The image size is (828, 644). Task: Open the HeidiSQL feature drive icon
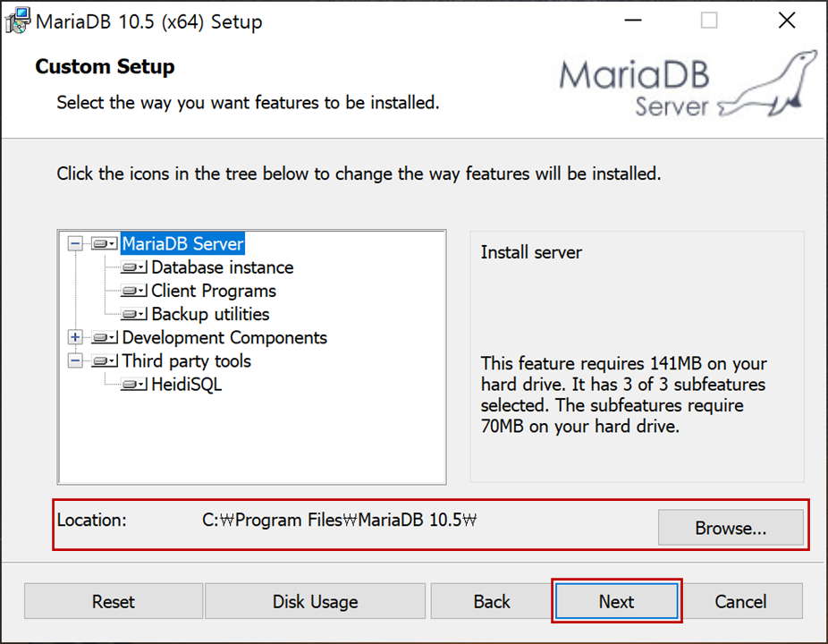[133, 384]
